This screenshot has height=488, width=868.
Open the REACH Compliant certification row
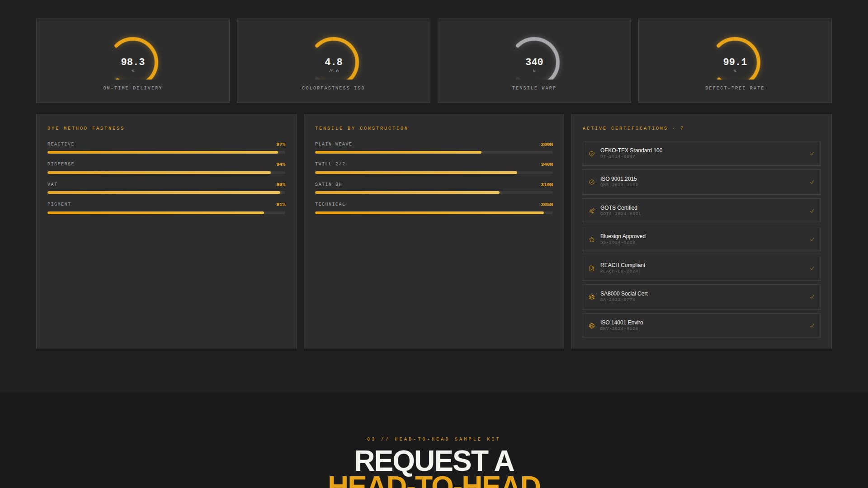pyautogui.click(x=701, y=268)
